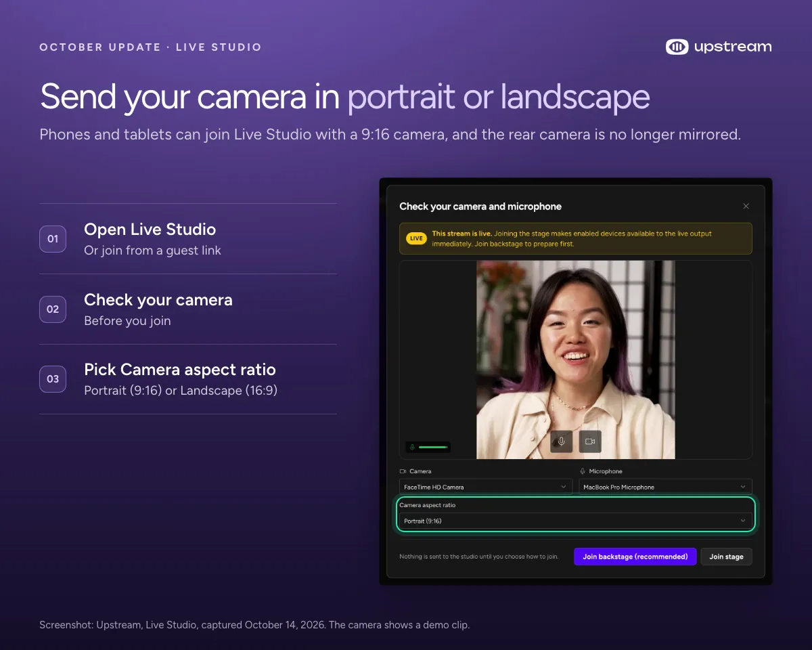Click the 'portrait or landscape' headline words
812x650 pixels.
(499, 96)
